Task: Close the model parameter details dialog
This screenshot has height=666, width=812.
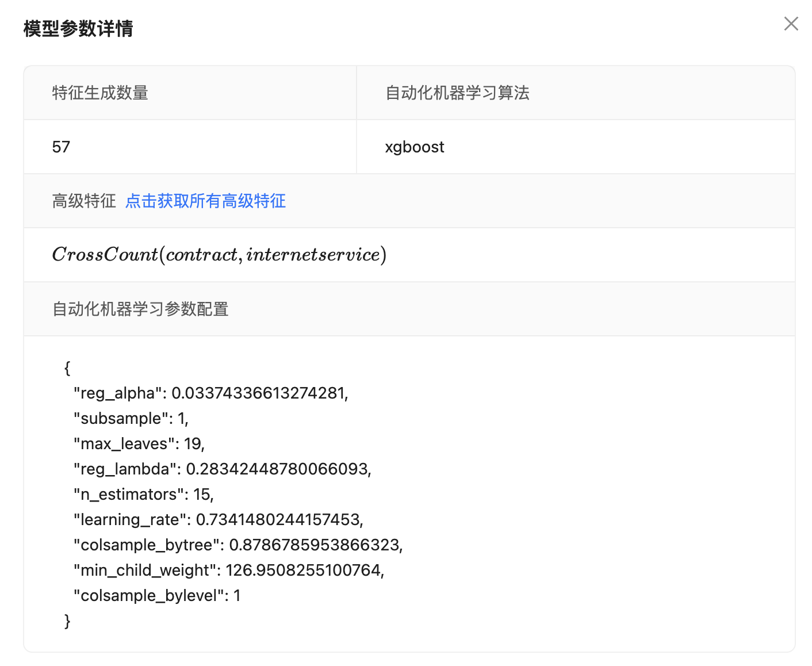Action: [x=791, y=24]
